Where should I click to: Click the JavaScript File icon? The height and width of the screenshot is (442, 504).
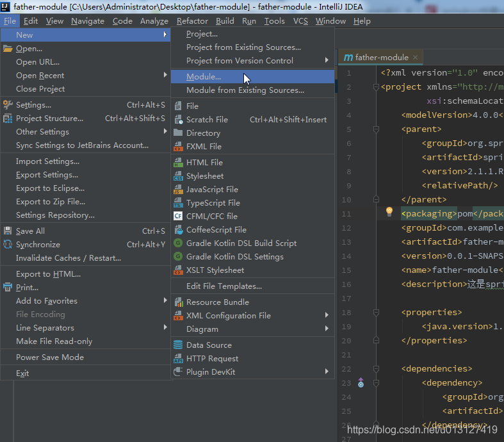tap(179, 190)
